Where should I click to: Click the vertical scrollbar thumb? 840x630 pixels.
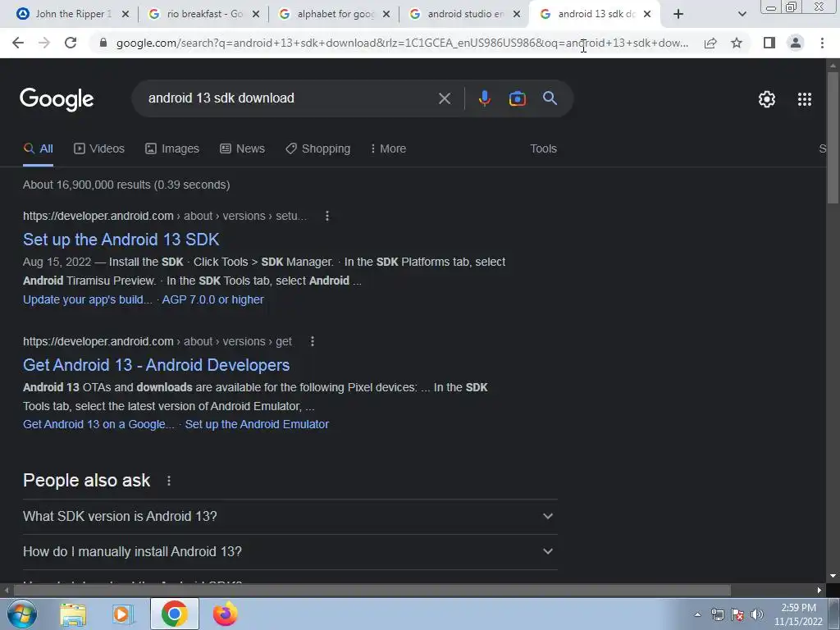click(833, 138)
